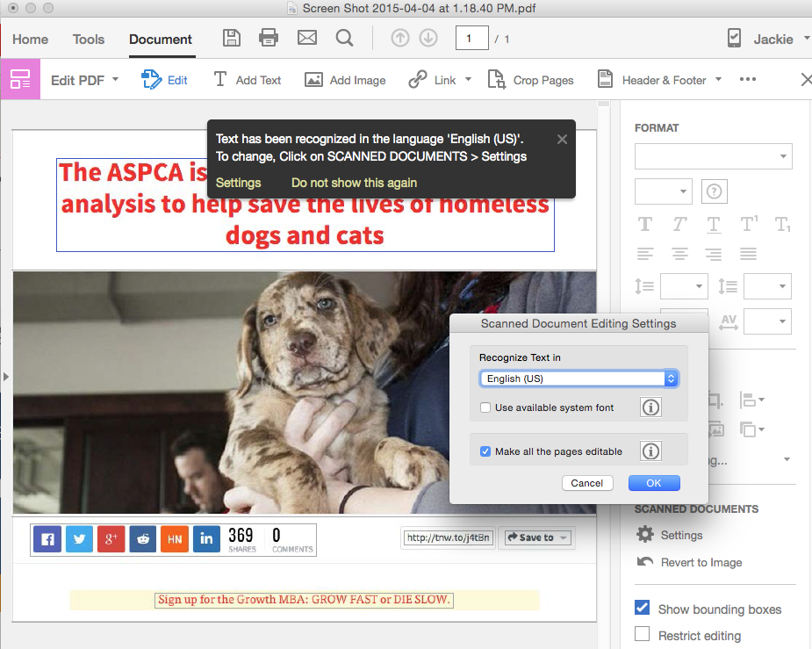Select the Crop Pages tool
812x649 pixels.
530,80
